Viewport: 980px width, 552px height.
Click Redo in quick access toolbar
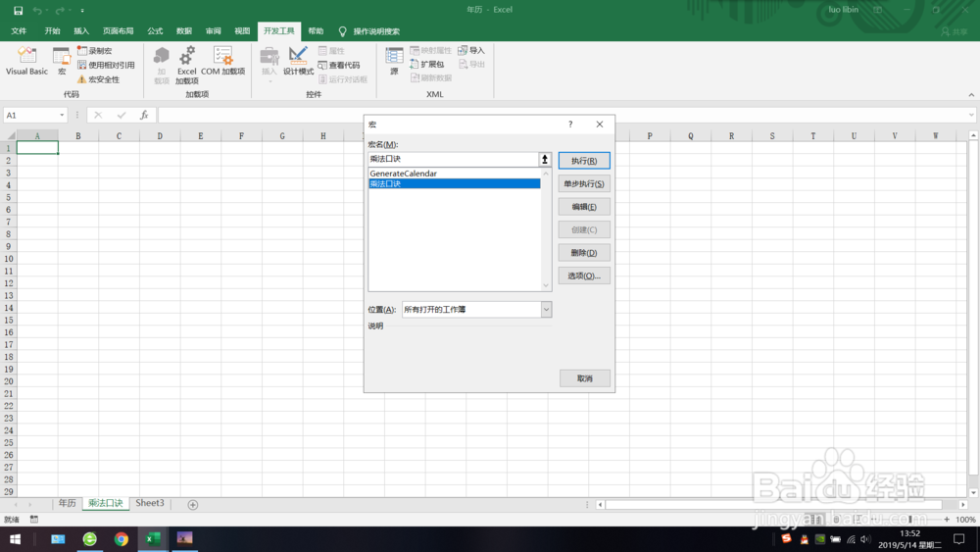tap(60, 10)
